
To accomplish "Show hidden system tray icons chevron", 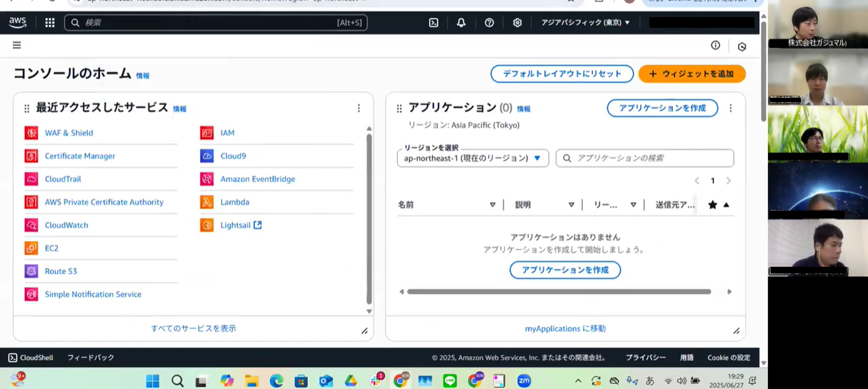I will tap(578, 381).
